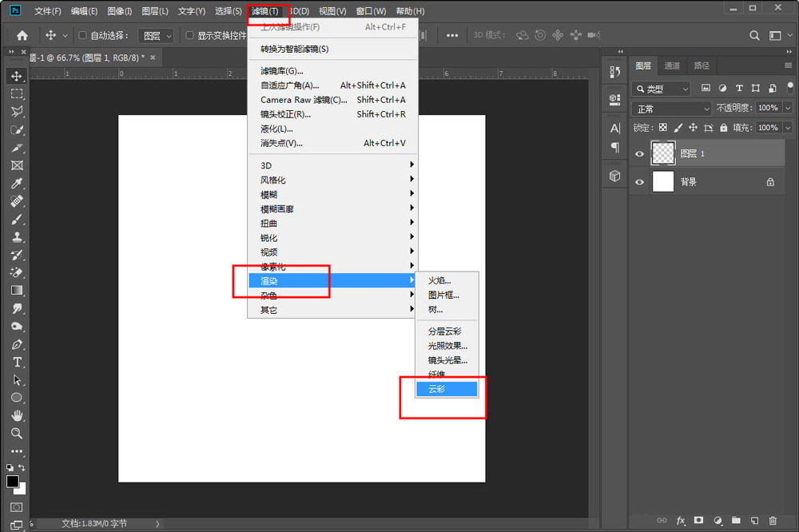Image resolution: width=799 pixels, height=532 pixels.
Task: Choose 镜头光晕 filter
Action: (447, 360)
